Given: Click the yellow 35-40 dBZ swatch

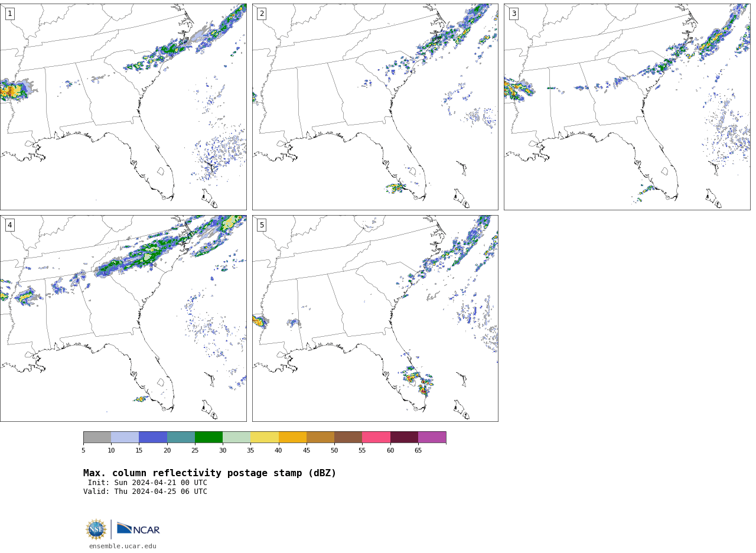Looking at the screenshot, I should coord(265,437).
